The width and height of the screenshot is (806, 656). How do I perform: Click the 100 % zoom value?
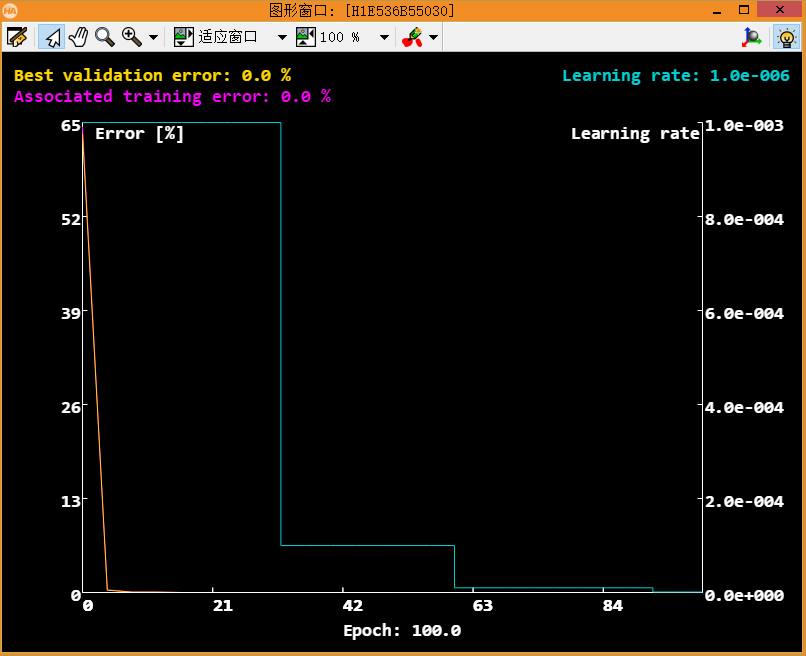[339, 37]
